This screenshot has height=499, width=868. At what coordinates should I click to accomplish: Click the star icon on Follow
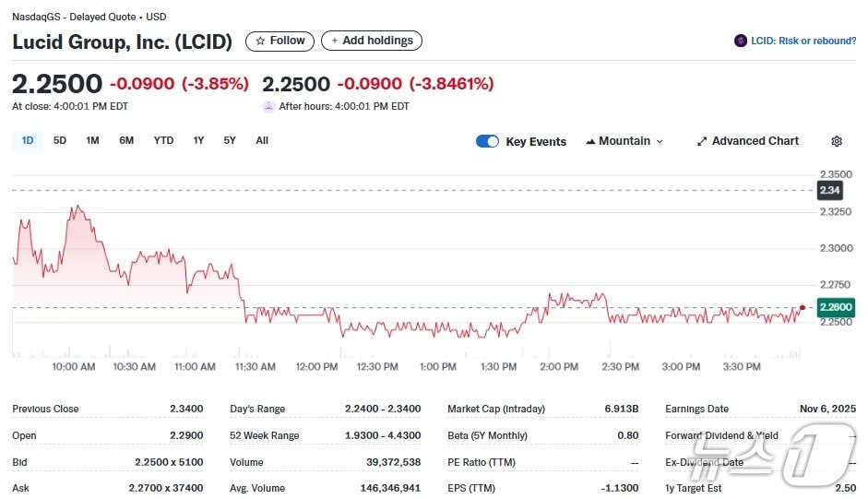point(260,41)
